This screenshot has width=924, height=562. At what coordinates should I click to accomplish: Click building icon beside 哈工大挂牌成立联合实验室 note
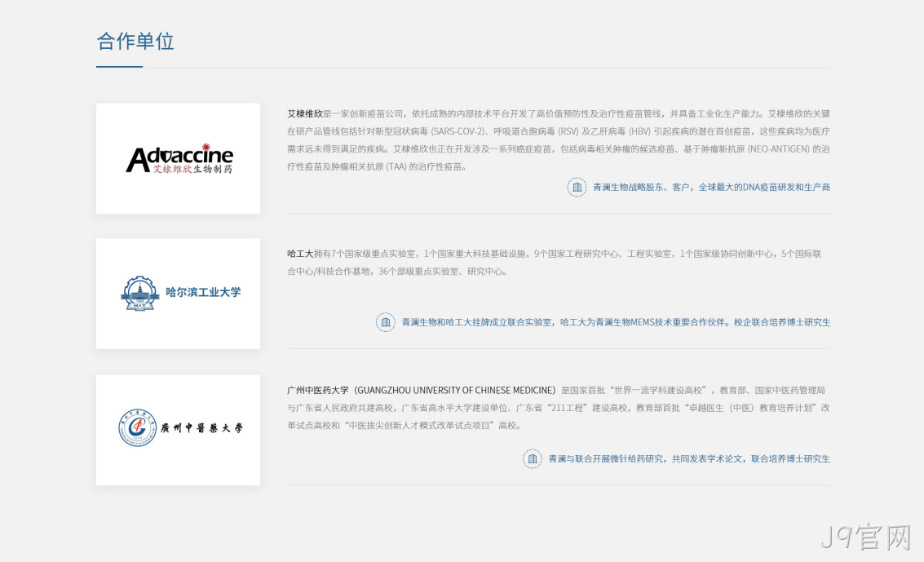click(386, 322)
